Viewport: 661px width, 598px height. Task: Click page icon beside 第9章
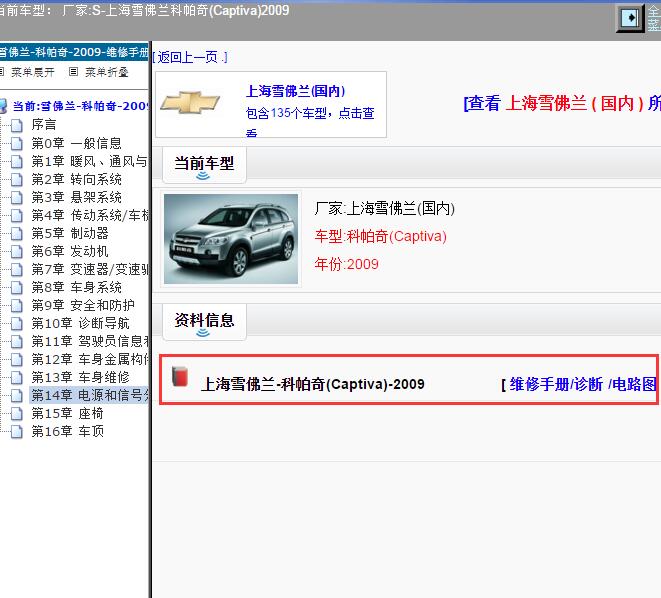coord(16,306)
